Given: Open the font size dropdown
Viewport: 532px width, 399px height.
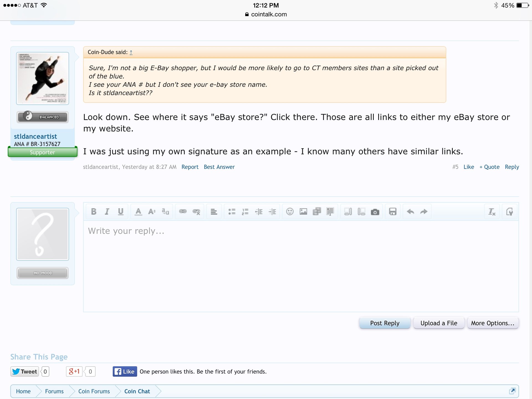Looking at the screenshot, I should point(152,212).
